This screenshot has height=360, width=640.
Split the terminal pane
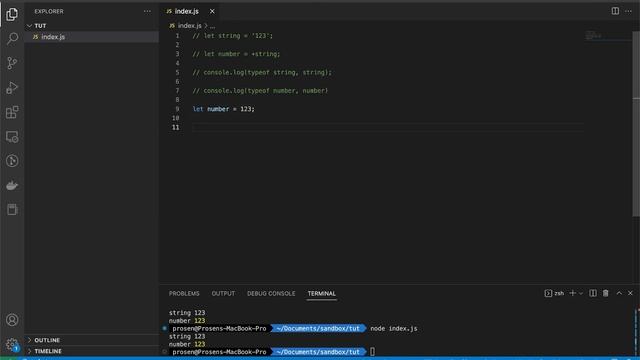(x=593, y=293)
